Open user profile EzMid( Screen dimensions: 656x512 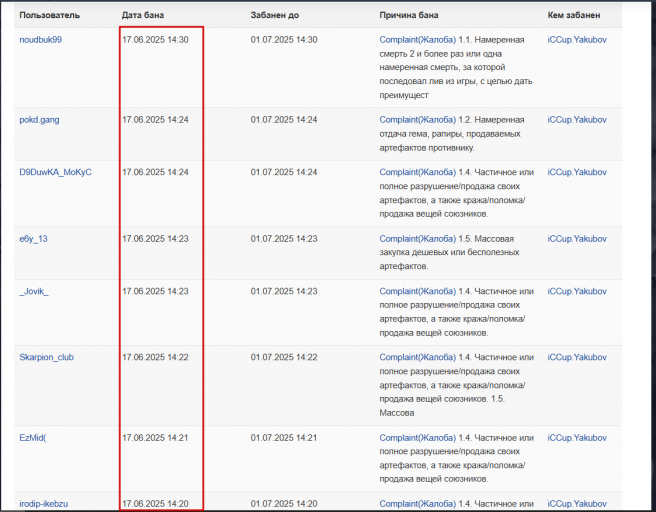(x=33, y=438)
